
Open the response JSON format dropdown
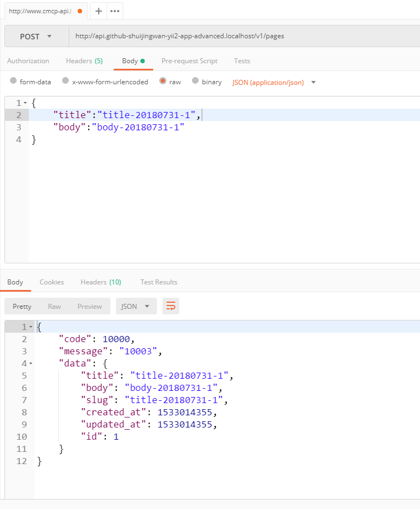[136, 306]
